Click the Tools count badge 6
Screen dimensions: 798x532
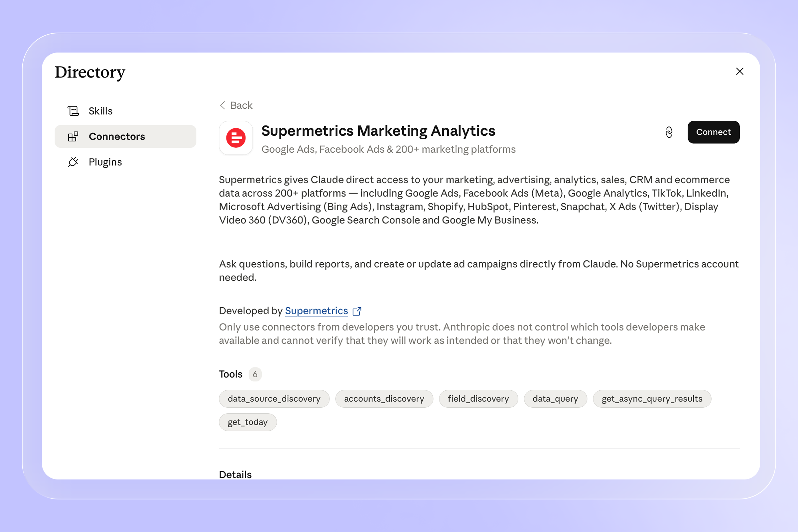[255, 374]
